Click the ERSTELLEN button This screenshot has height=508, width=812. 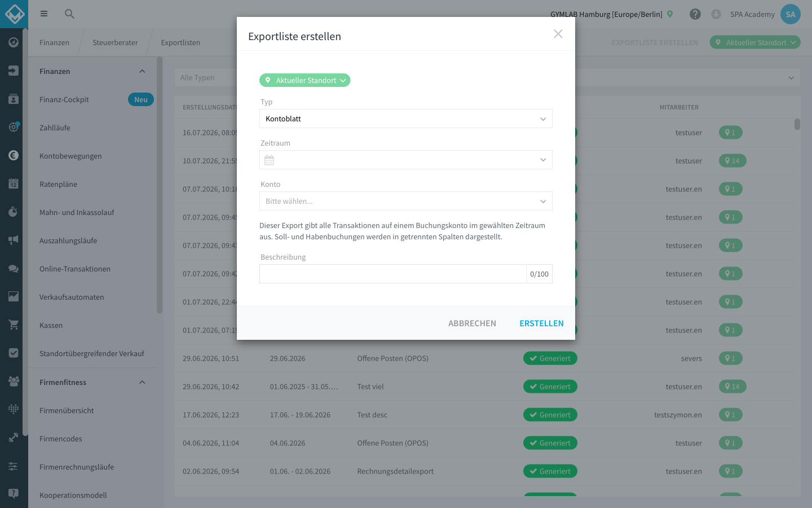541,323
